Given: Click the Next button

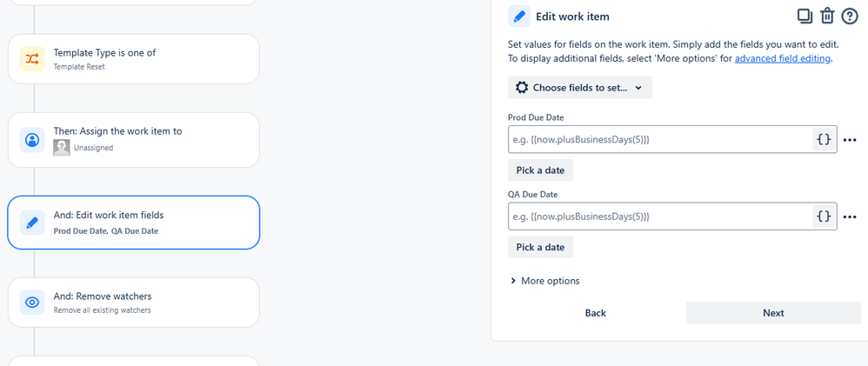Looking at the screenshot, I should pos(773,313).
